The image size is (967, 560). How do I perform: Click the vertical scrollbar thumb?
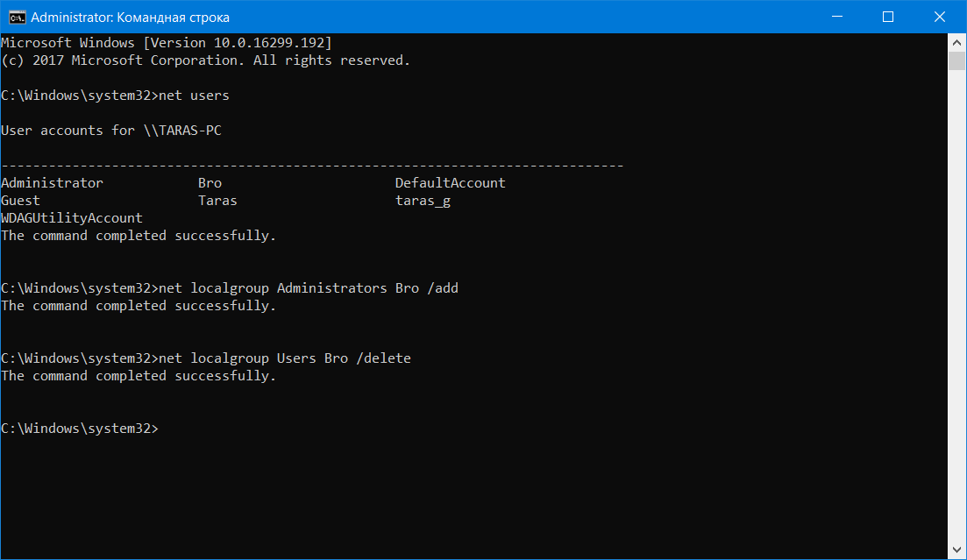pyautogui.click(x=957, y=60)
